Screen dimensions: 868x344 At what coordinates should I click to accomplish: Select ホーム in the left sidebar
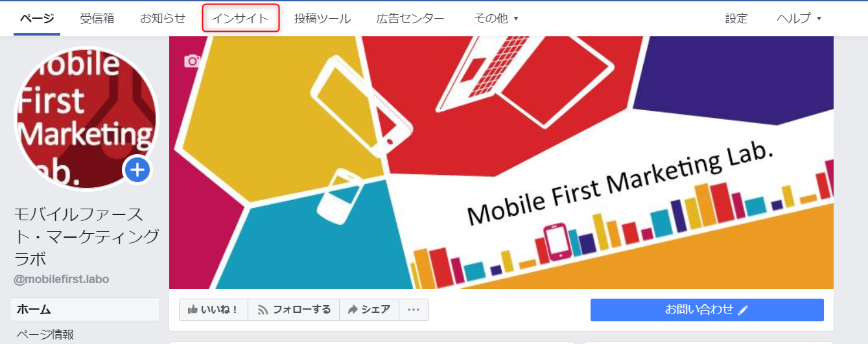pos(85,310)
